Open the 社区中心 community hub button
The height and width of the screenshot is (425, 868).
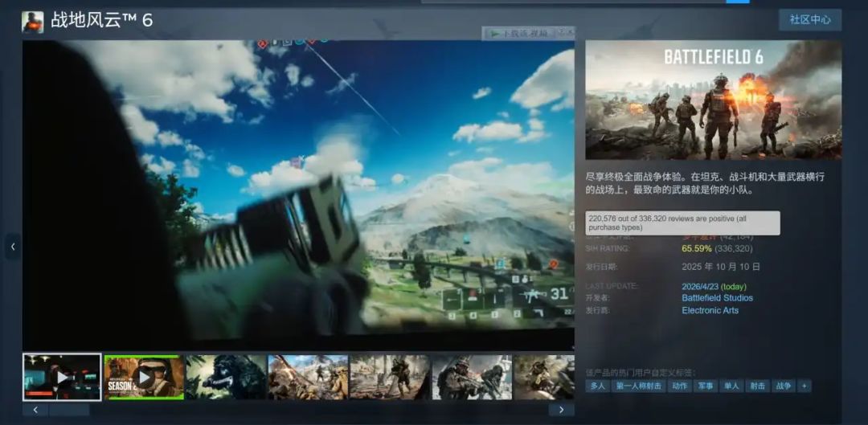[x=810, y=20]
